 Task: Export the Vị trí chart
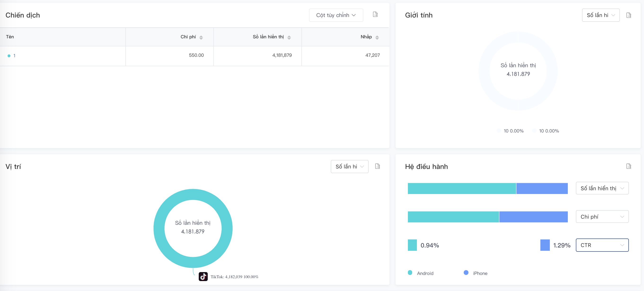click(x=378, y=166)
